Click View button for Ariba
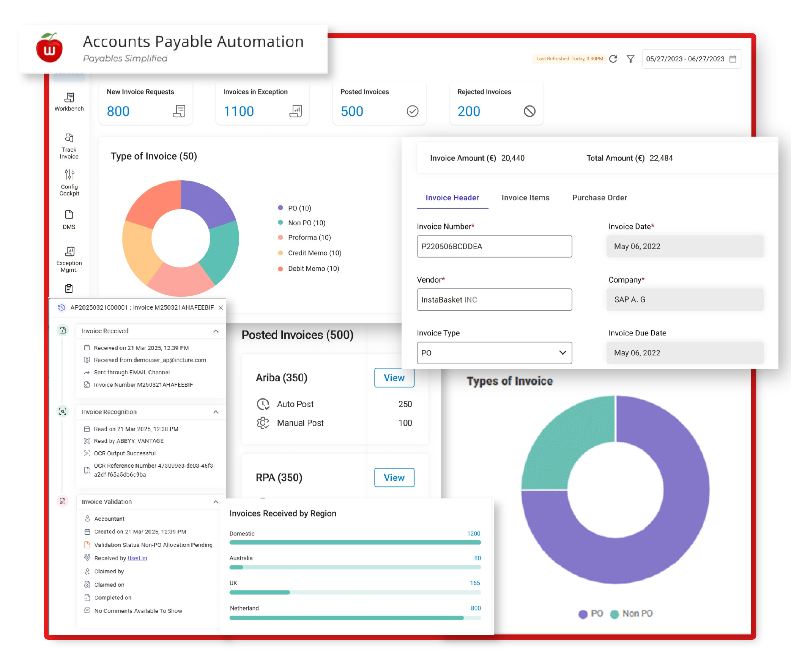 [394, 378]
